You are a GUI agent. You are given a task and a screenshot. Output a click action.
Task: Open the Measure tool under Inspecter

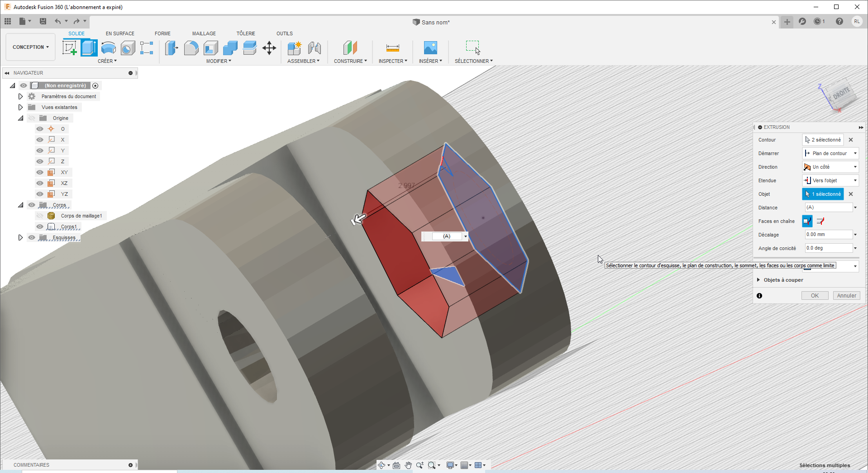(392, 47)
